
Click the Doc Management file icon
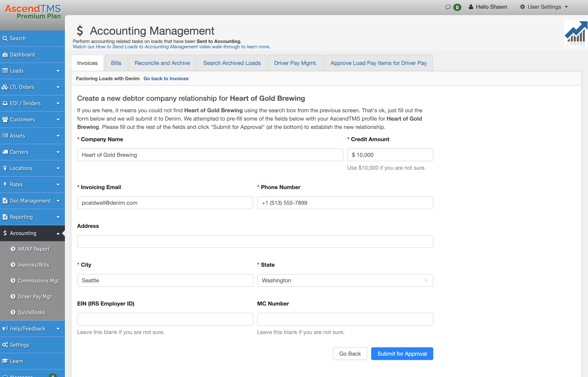(5, 201)
